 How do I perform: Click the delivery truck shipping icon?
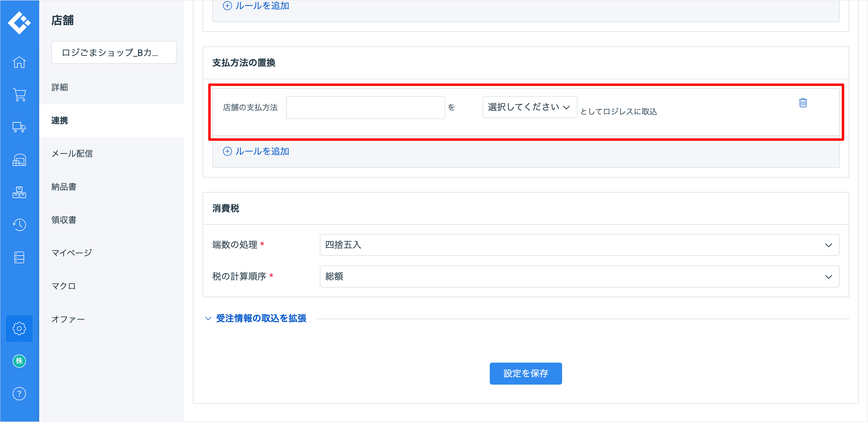point(19,127)
